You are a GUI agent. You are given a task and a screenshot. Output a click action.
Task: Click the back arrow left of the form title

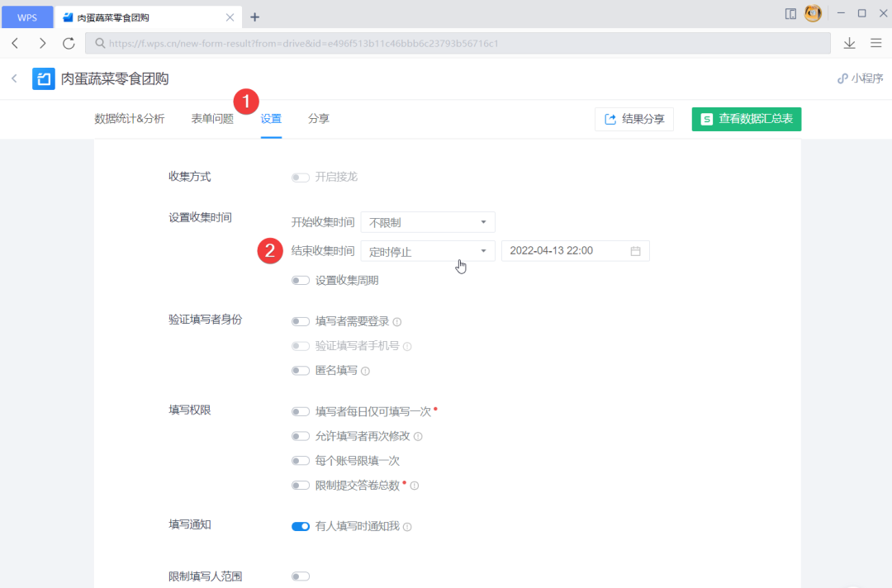pos(15,78)
